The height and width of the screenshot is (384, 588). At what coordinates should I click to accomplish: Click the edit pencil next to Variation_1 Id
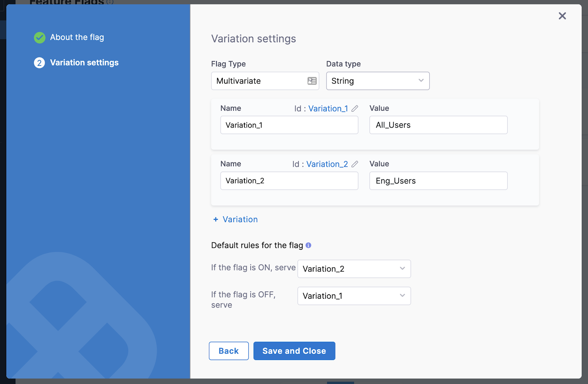(355, 108)
